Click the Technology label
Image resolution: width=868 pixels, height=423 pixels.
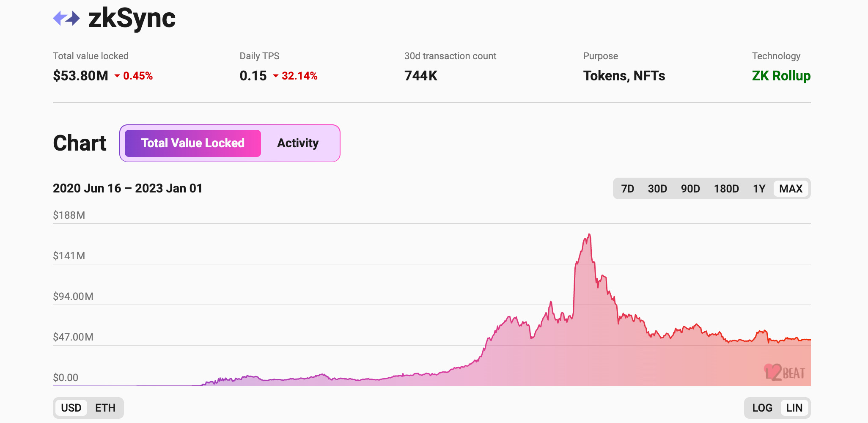point(776,56)
